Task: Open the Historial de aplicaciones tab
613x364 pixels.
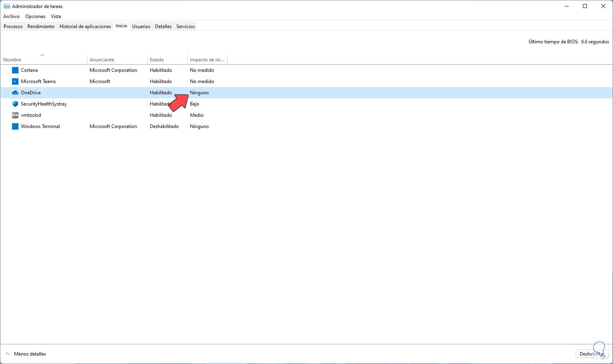Action: coord(85,26)
